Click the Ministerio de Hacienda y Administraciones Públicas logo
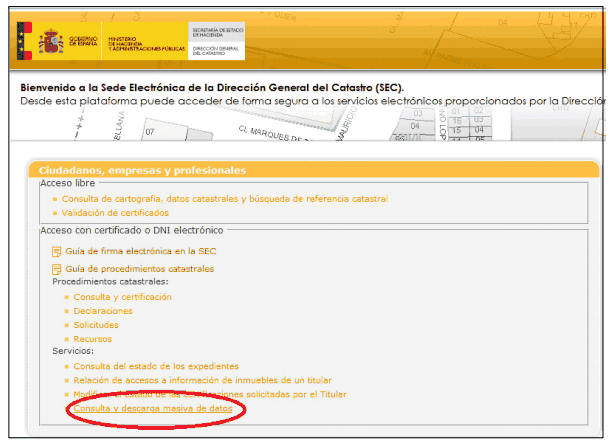The width and height of the screenshot is (612, 446). coord(146,44)
